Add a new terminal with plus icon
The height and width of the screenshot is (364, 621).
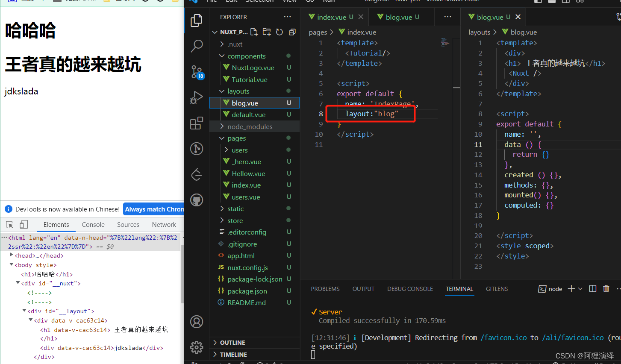pos(571,289)
